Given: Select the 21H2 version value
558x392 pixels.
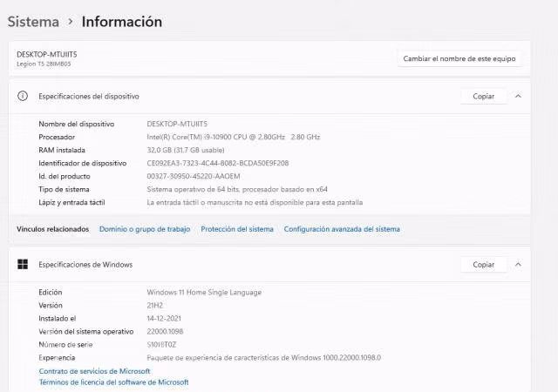Looking at the screenshot, I should pos(155,306).
